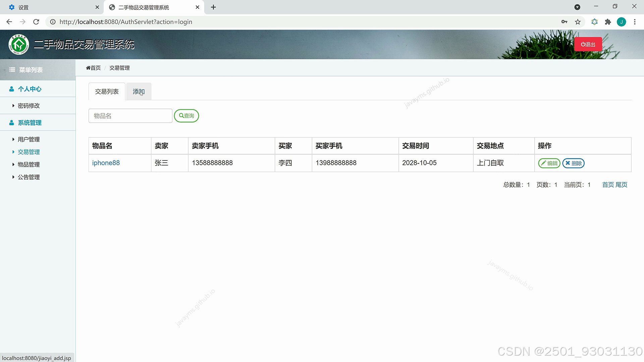Screen dimensions: 644x362
Task: Click the hexagon extension icon in toolbar
Action: point(594,22)
